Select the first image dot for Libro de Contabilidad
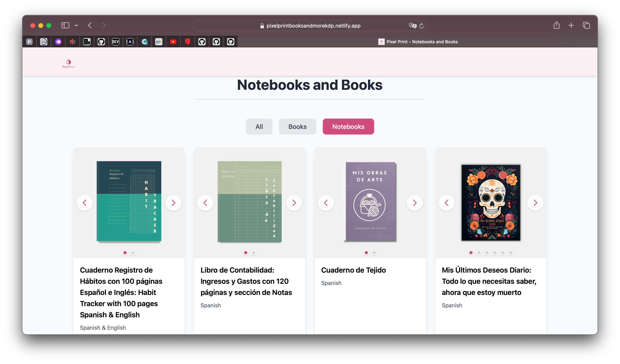Screen dimensions: 620x364 point(245,253)
